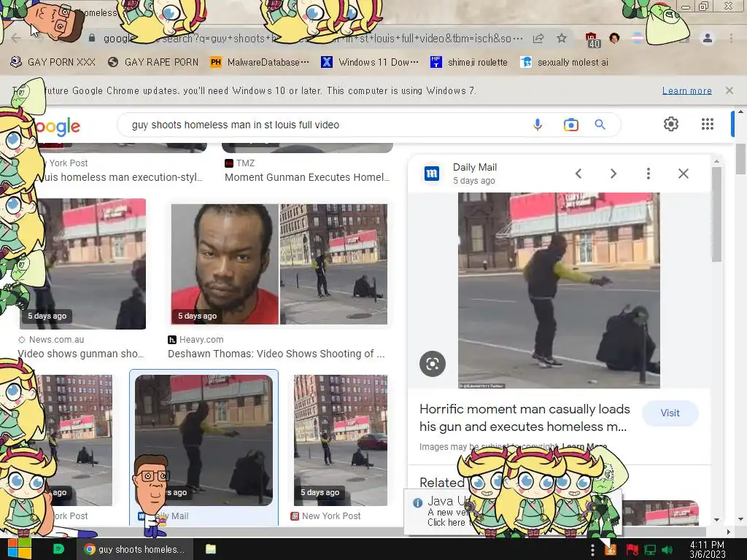The image size is (747, 560).
Task: Open the Chrome profile icon
Action: [708, 38]
